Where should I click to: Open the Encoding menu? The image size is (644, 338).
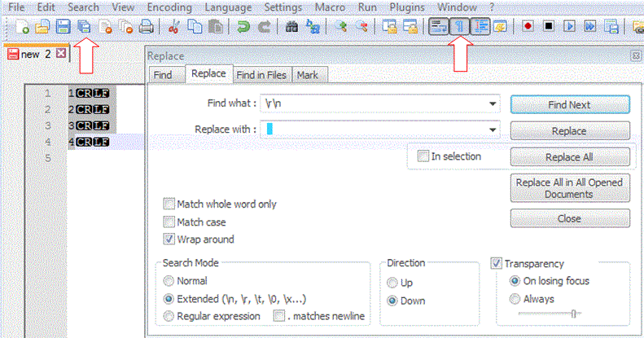[169, 7]
